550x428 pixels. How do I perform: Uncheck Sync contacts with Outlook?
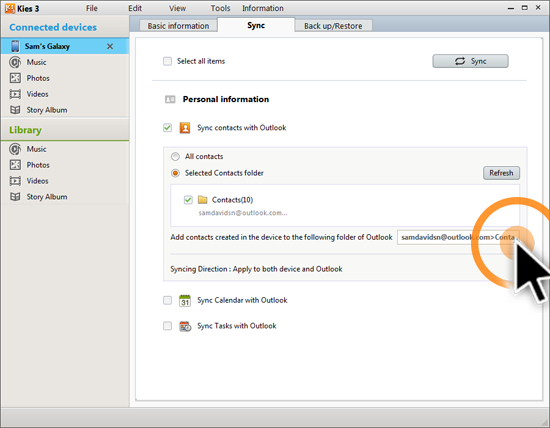167,128
